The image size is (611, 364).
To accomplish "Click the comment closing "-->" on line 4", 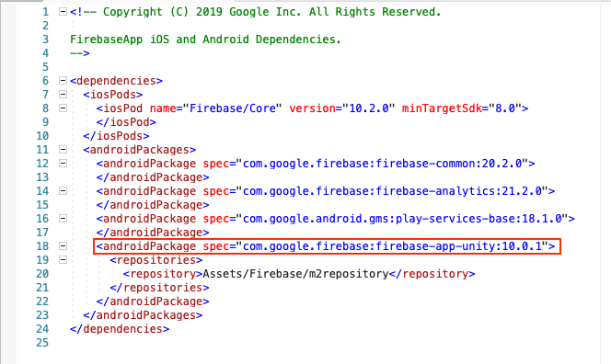I will pyautogui.click(x=80, y=53).
